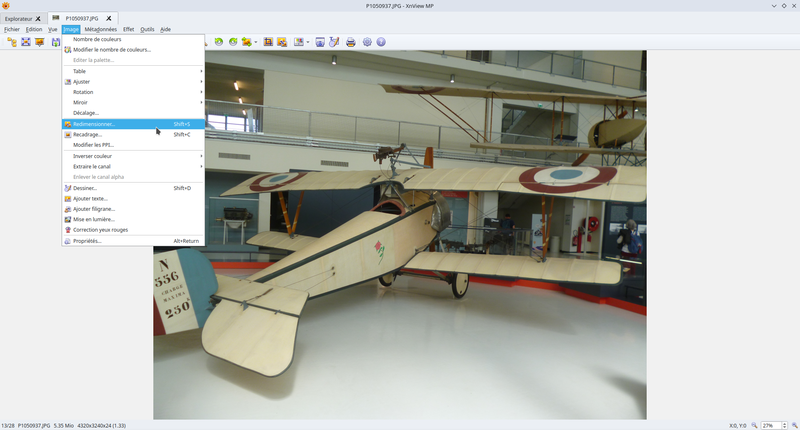
Task: Click the zoom-out magnifier in the status bar
Action: coord(753,425)
